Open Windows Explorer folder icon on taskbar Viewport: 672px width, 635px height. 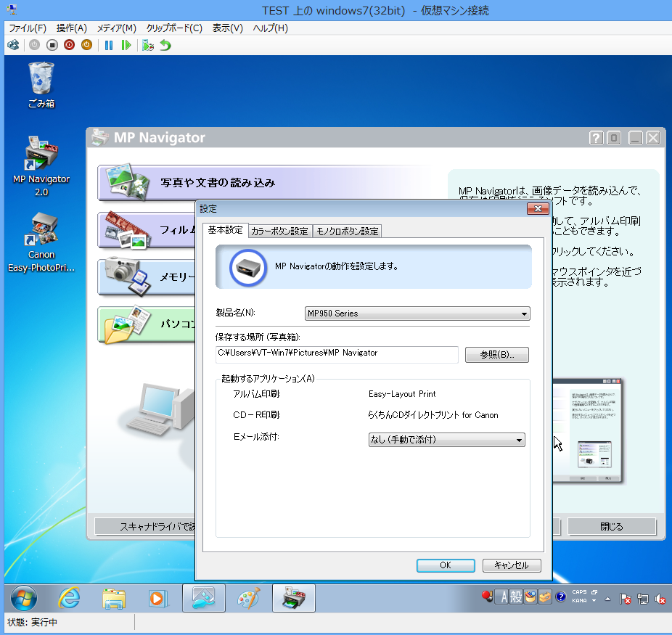coord(113,598)
